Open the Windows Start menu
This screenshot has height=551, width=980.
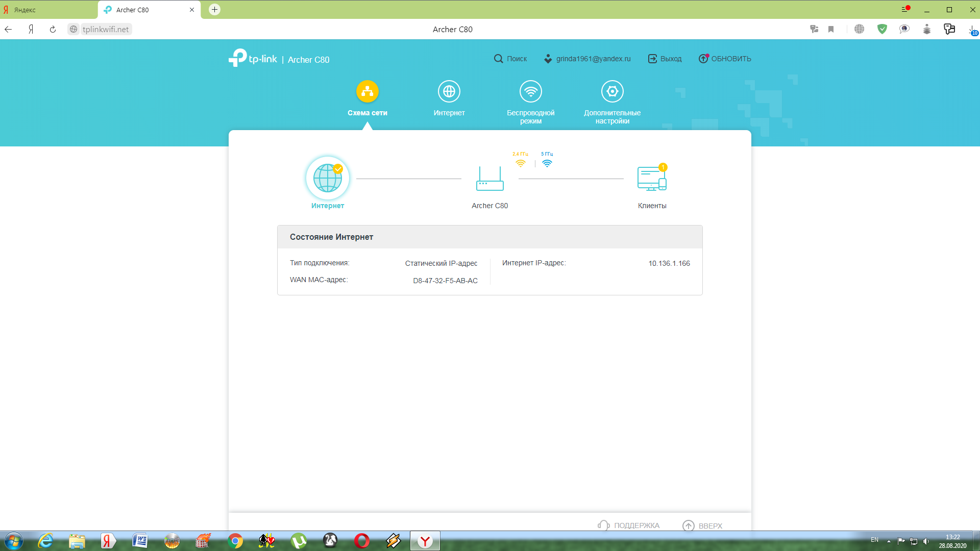(13, 541)
